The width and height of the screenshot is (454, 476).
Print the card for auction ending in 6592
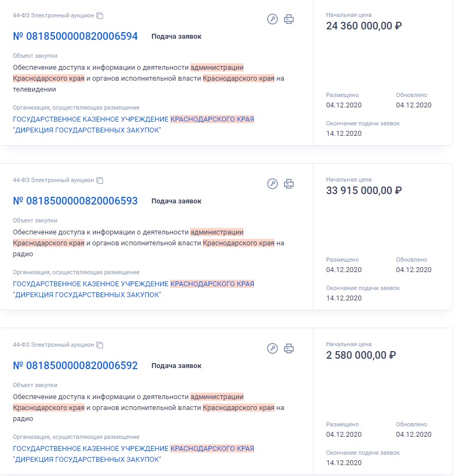click(289, 348)
